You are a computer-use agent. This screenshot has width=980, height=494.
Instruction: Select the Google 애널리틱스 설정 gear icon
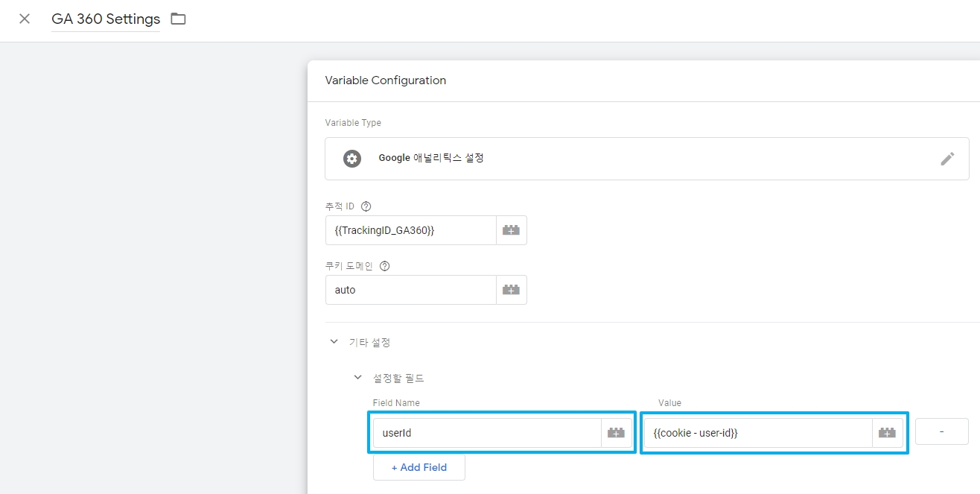pyautogui.click(x=351, y=159)
